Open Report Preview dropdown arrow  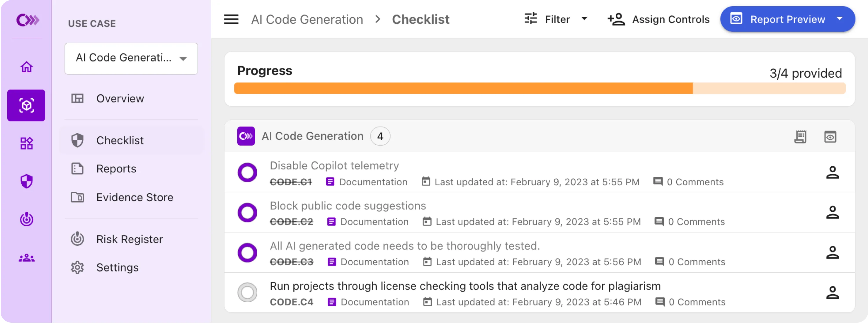coord(839,19)
